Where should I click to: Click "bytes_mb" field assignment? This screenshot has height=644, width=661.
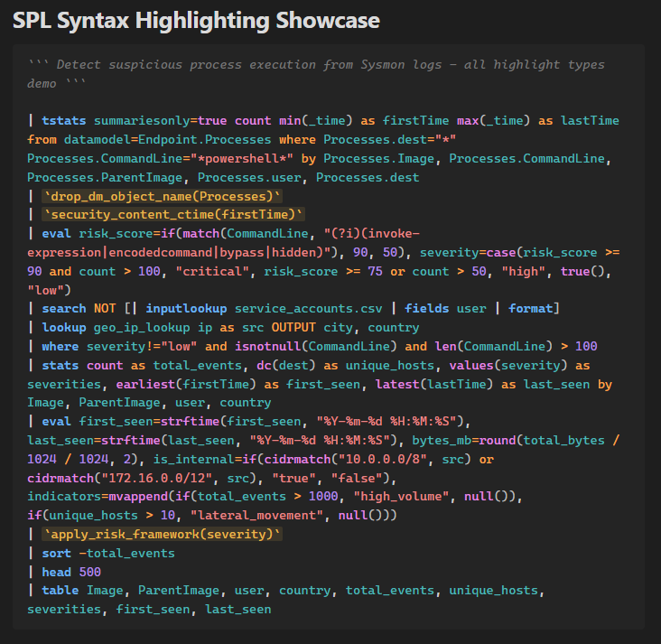coord(442,440)
